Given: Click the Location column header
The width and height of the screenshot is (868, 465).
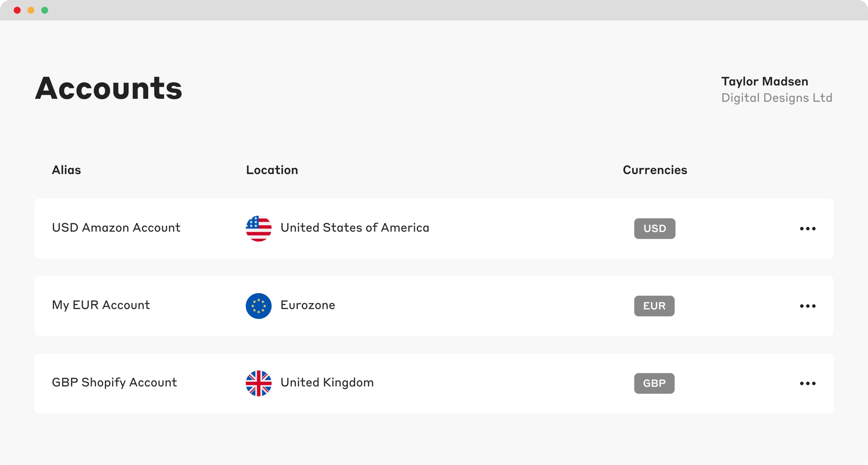Looking at the screenshot, I should tap(272, 170).
